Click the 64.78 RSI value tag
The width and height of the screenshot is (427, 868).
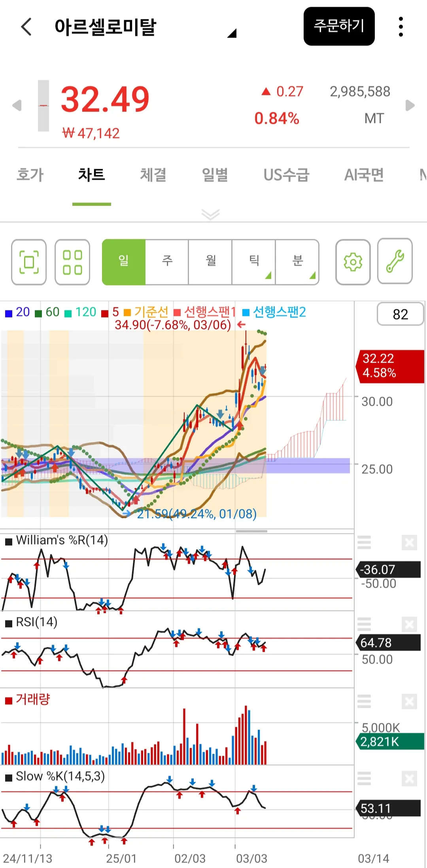point(388,643)
